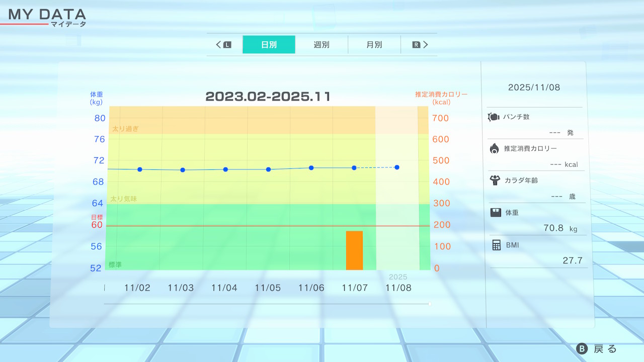Image resolution: width=644 pixels, height=362 pixels.
Task: Click the punch count fist icon
Action: pyautogui.click(x=494, y=117)
